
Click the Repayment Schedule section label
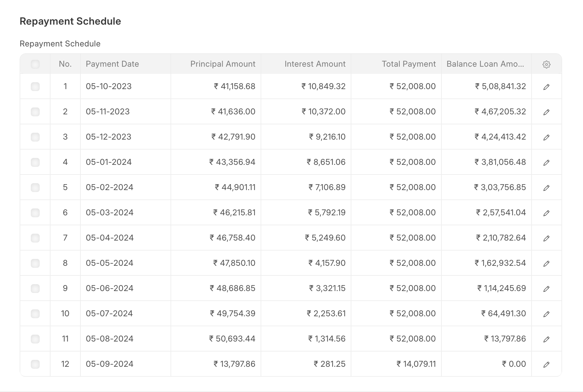coord(60,44)
